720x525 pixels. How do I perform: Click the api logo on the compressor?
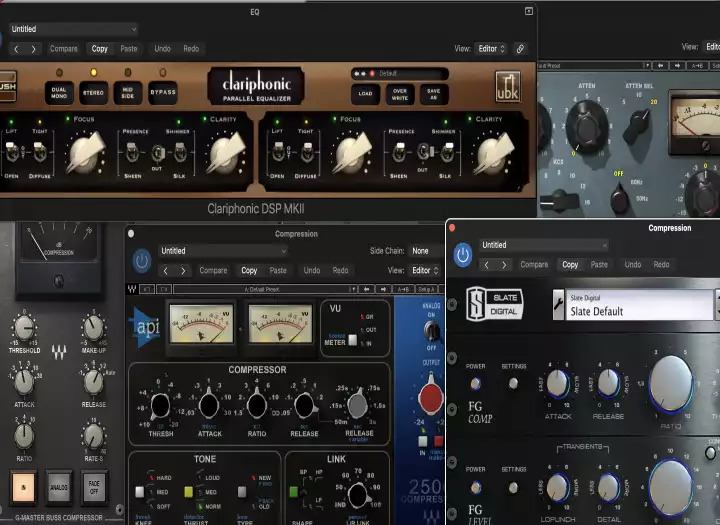(x=146, y=327)
